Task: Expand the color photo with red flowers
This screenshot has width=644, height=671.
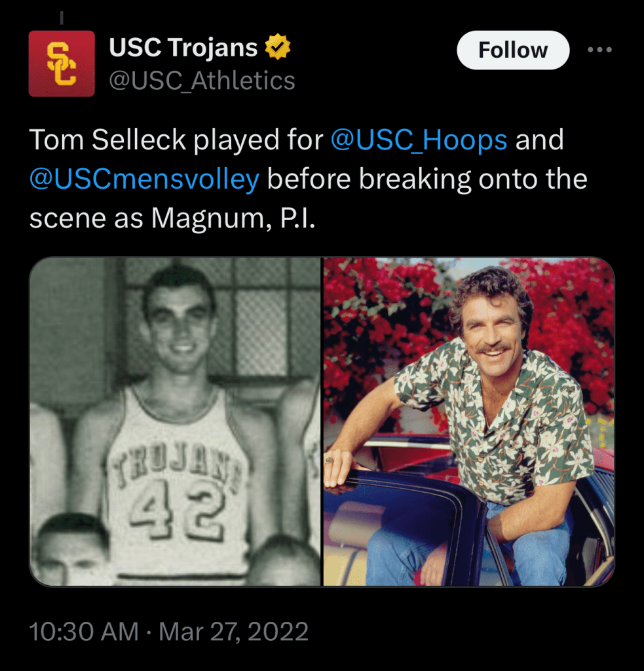Action: click(x=469, y=421)
